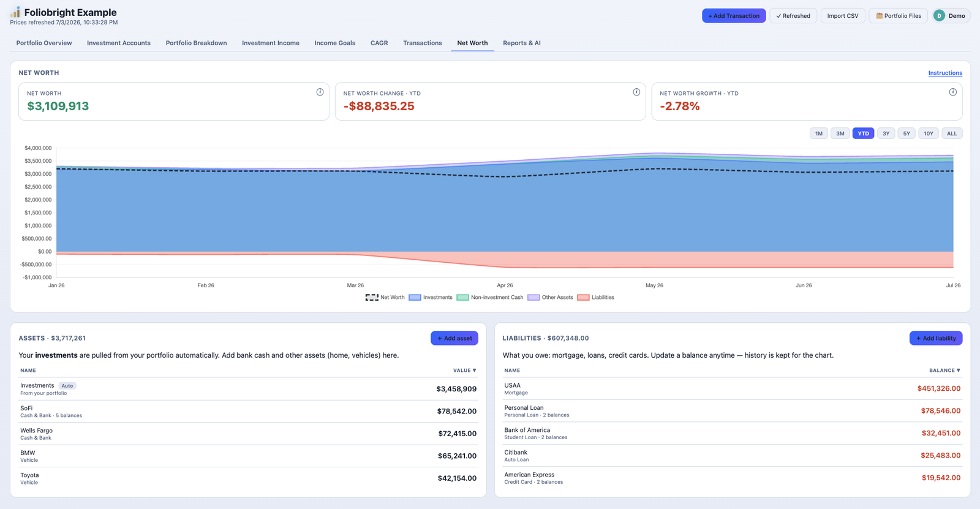Screen dimensions: 980x509
Task: Select the Citibank auto loan row
Action: [x=733, y=456]
